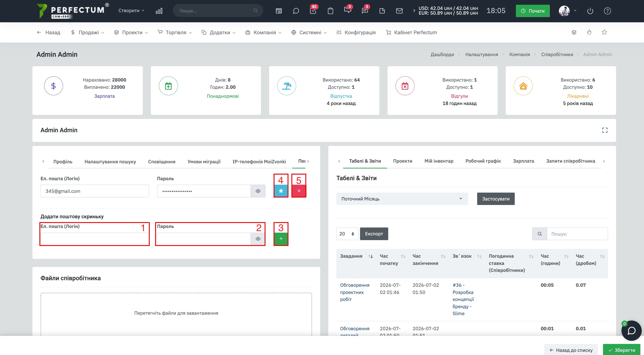Open the Сповіщення tab
The image size is (644, 355).
click(161, 162)
